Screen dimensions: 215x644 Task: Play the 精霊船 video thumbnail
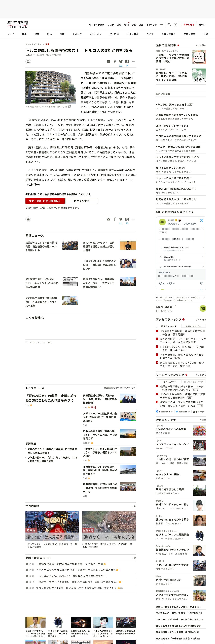[x=52, y=526]
